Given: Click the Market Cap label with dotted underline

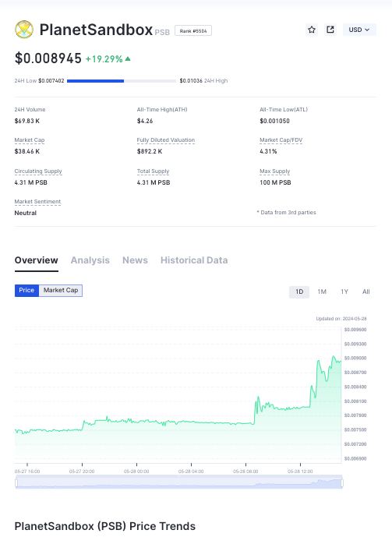Looking at the screenshot, I should (30, 140).
